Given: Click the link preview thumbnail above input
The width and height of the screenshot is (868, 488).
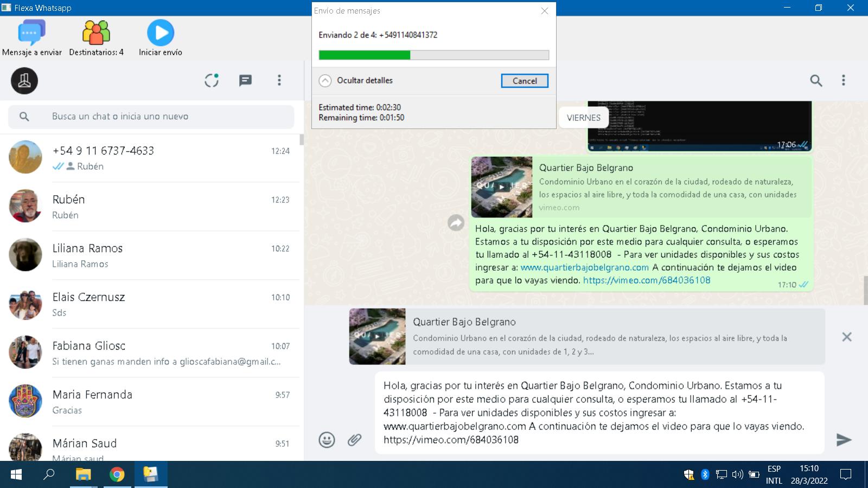Looking at the screenshot, I should pos(377,336).
